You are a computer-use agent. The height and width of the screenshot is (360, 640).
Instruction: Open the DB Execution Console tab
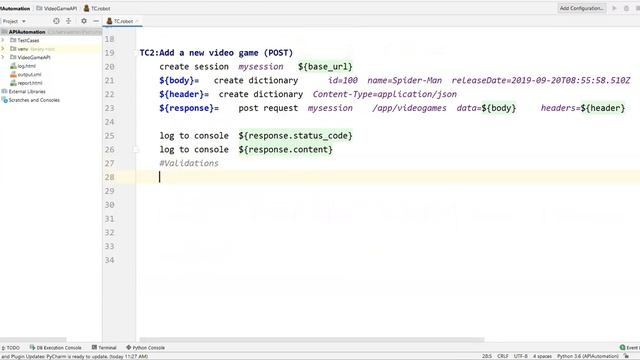[x=56, y=347]
